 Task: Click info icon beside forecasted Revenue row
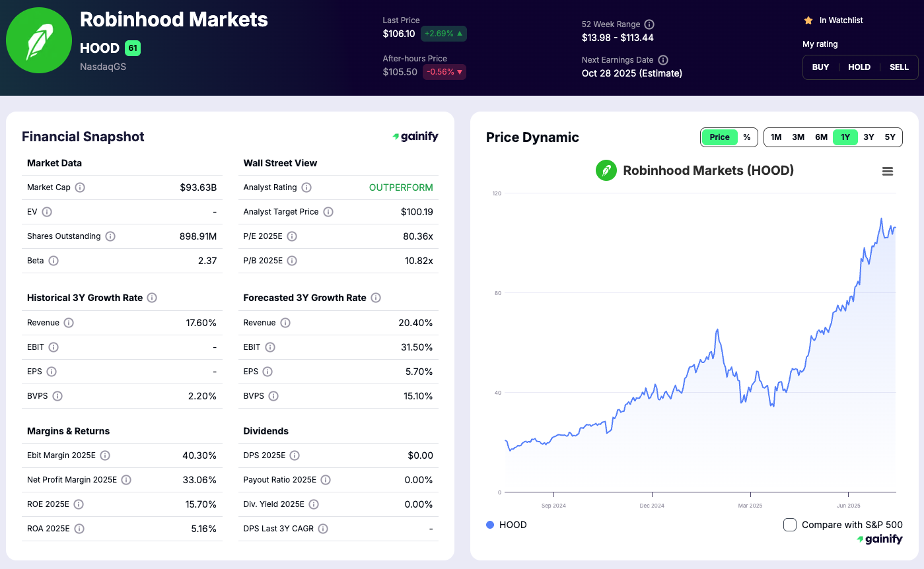(285, 323)
